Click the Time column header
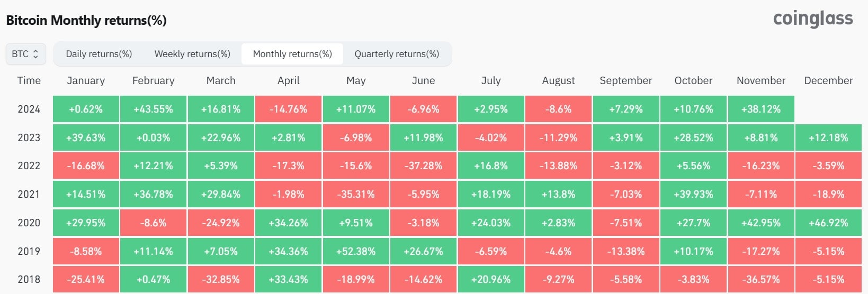This screenshot has height=294, width=868. tap(29, 80)
